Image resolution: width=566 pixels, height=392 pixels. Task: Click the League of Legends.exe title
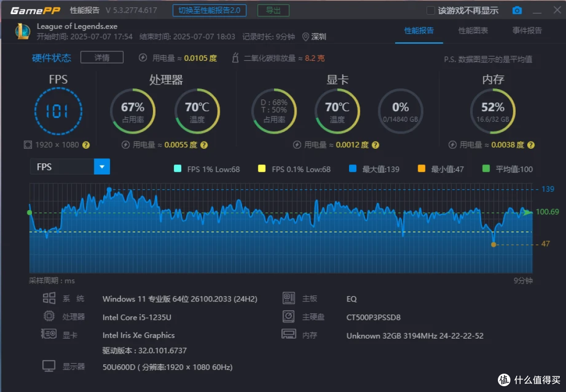point(77,26)
